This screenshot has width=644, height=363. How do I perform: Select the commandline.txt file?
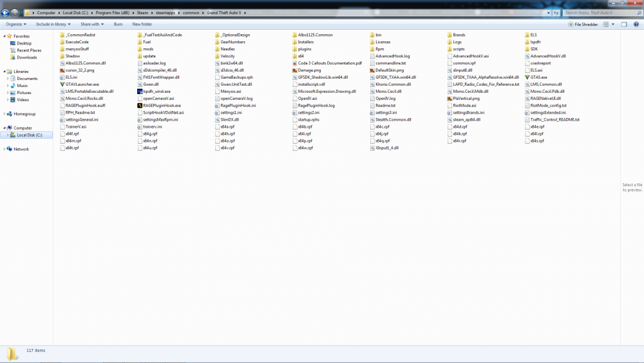[x=388, y=63]
